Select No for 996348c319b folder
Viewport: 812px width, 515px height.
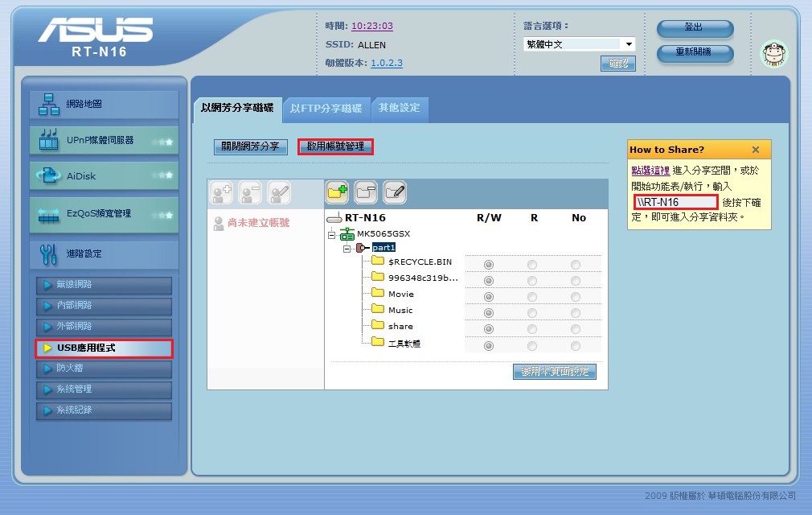click(576, 281)
